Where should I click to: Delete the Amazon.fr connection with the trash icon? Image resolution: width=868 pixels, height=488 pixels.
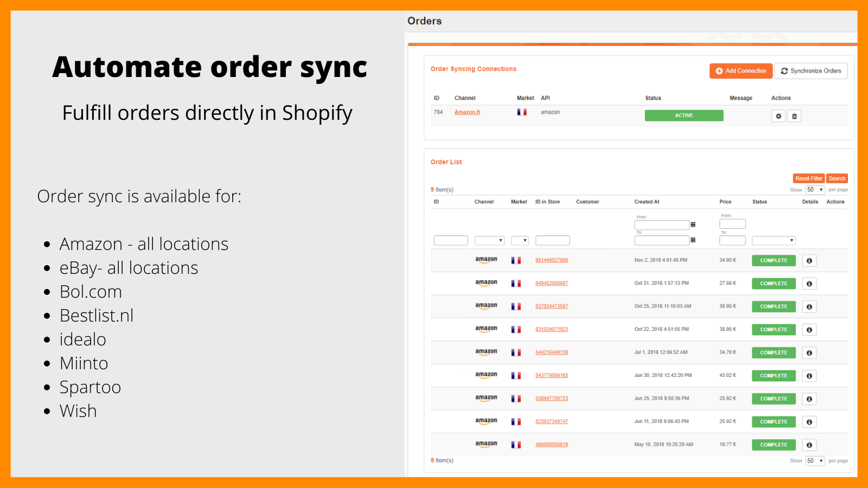(x=794, y=116)
